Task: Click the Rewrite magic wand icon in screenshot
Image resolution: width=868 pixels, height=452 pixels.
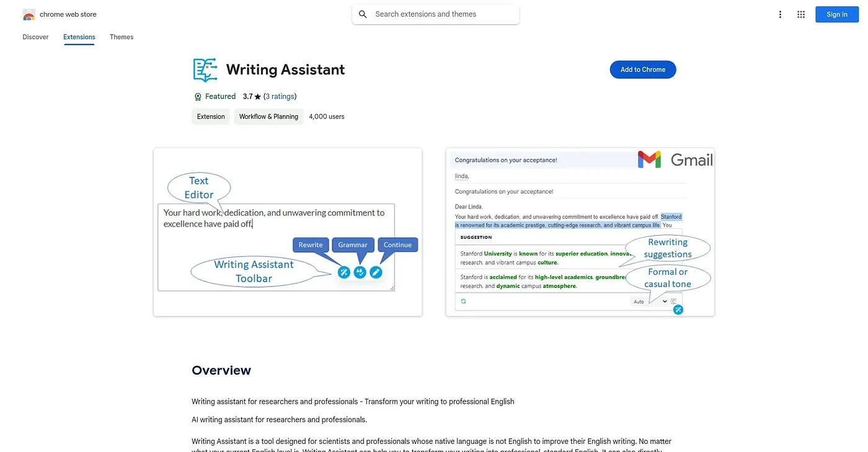Action: (x=344, y=272)
